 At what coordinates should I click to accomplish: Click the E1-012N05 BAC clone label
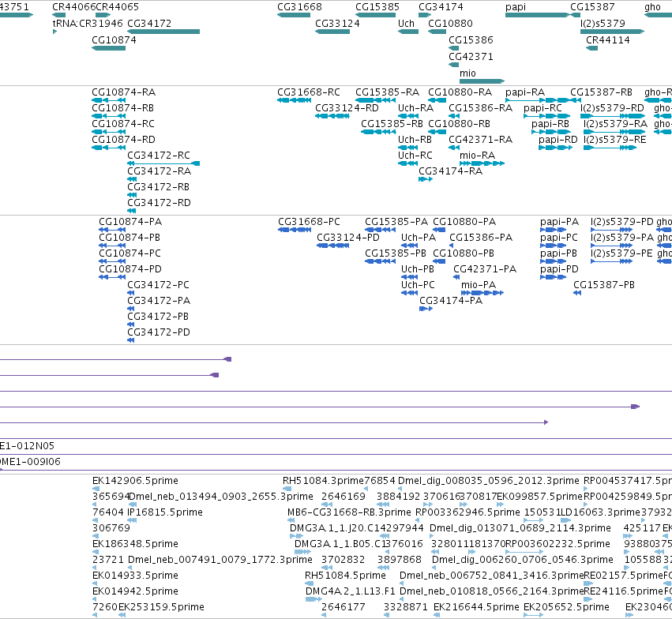(27, 446)
